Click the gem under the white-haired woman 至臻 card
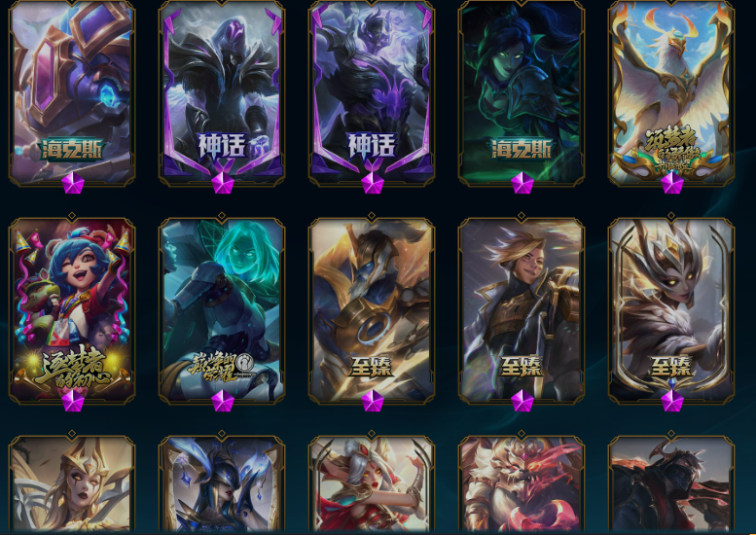This screenshot has width=756, height=535. click(672, 401)
